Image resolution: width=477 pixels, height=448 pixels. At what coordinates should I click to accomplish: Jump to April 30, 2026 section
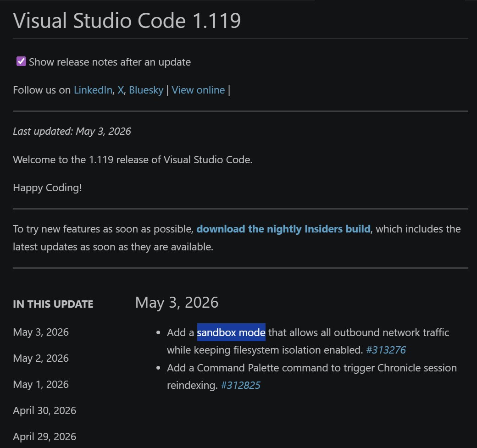[44, 410]
